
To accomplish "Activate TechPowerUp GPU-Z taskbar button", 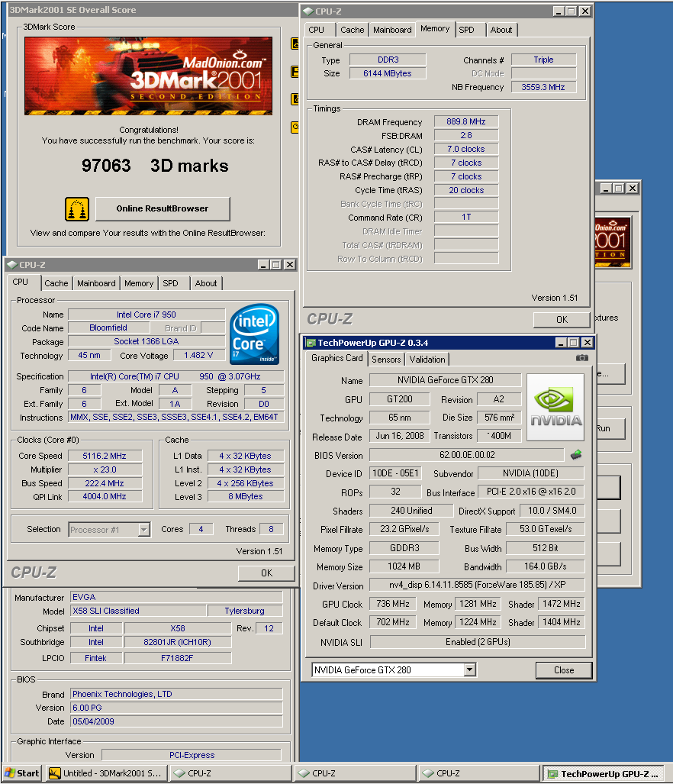I will tap(604, 773).
